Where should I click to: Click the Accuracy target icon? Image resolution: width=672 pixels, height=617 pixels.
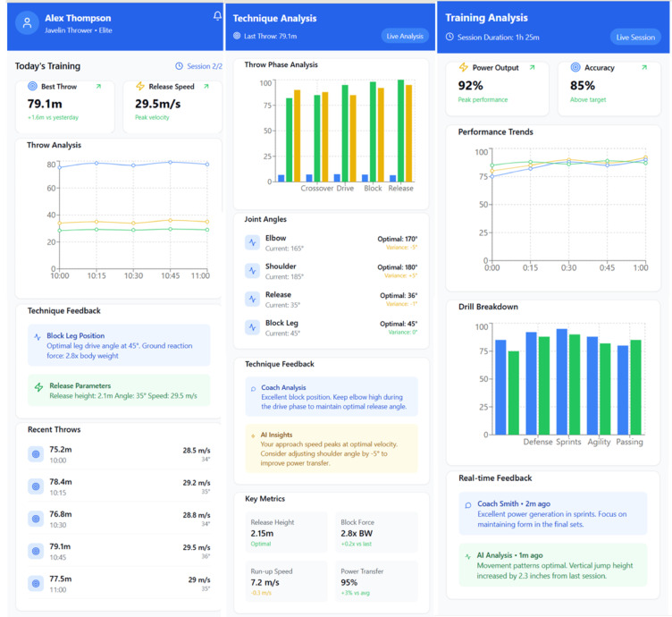575,68
